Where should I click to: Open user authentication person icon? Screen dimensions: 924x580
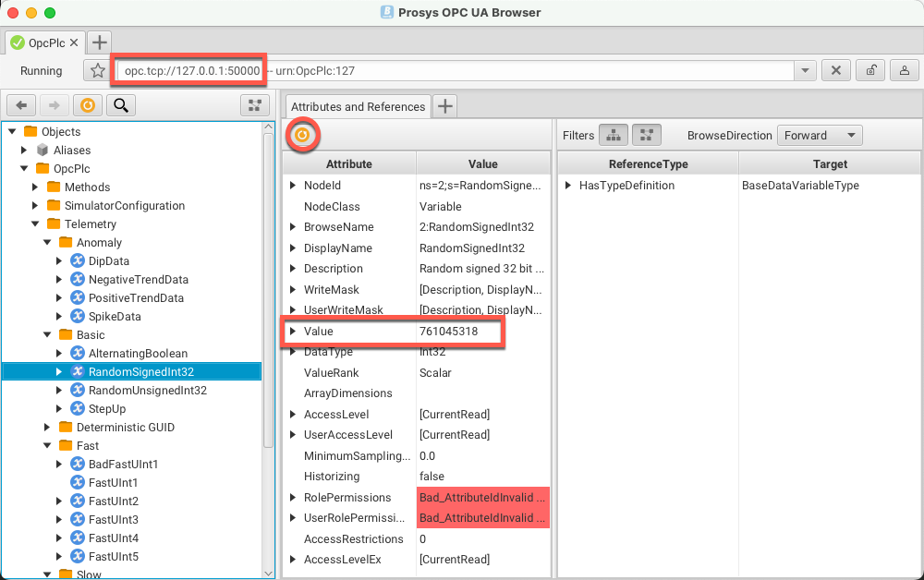click(x=905, y=71)
